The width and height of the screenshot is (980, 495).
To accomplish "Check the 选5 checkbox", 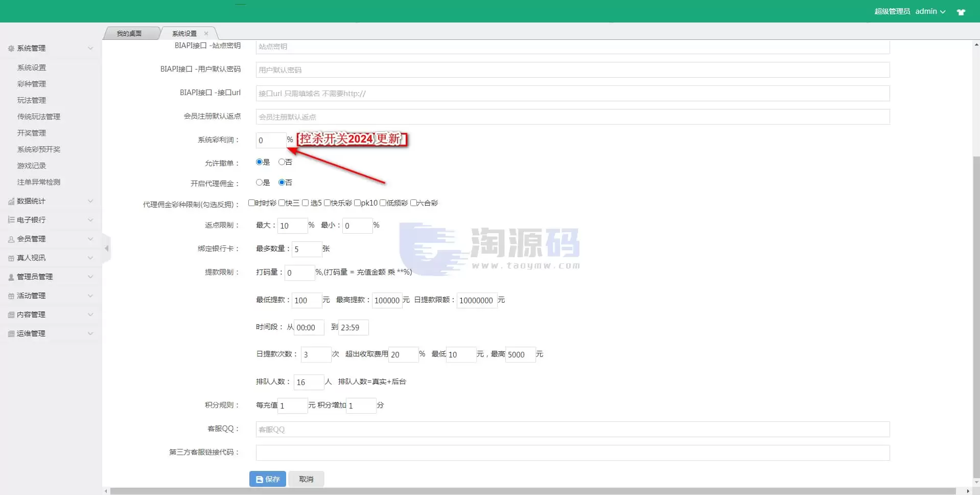I will click(x=305, y=203).
